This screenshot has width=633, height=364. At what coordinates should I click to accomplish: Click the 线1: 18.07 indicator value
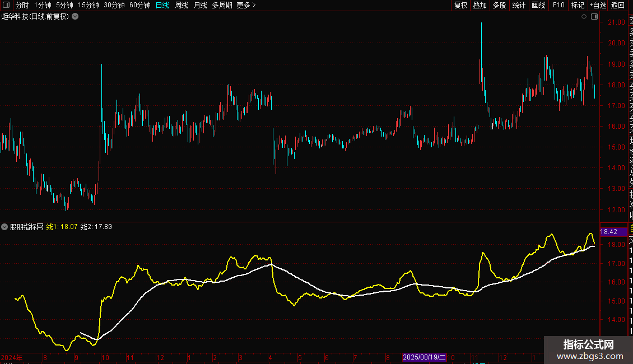coord(62,227)
